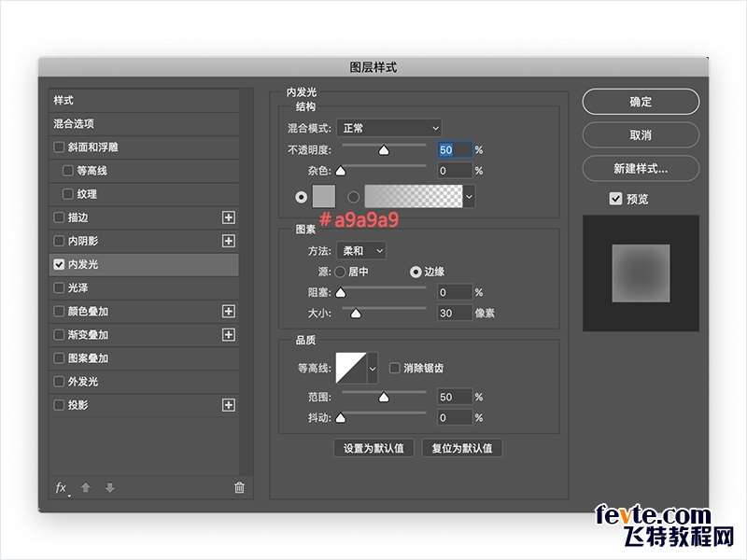
Task: Select the 居中 source radio button
Action: (x=340, y=272)
